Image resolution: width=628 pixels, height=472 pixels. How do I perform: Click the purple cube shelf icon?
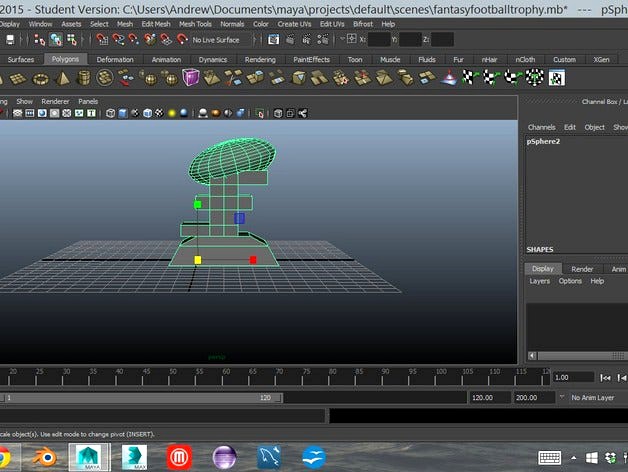pyautogui.click(x=191, y=78)
